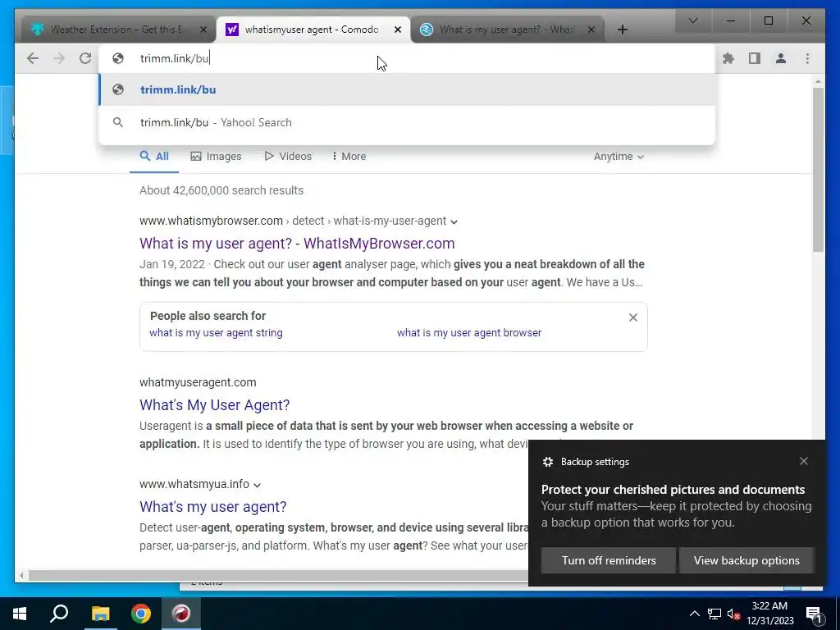Screen dimensions: 840x630
Task: Open the notification center icon
Action: [x=814, y=614]
